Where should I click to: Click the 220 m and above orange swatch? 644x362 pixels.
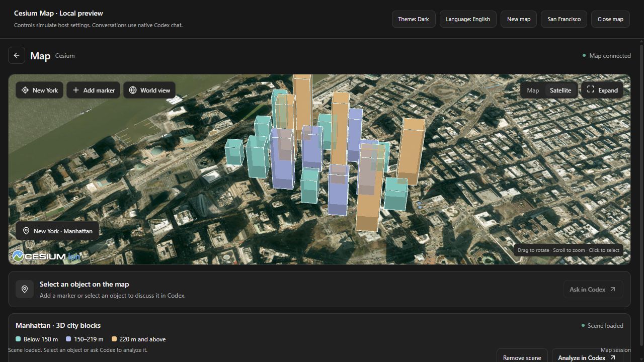pyautogui.click(x=114, y=339)
